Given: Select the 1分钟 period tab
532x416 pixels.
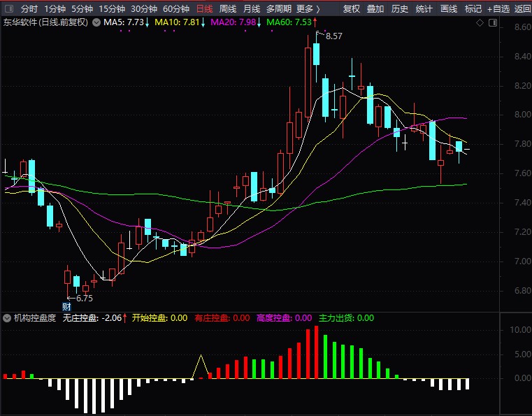Looking at the screenshot, I should [55, 9].
